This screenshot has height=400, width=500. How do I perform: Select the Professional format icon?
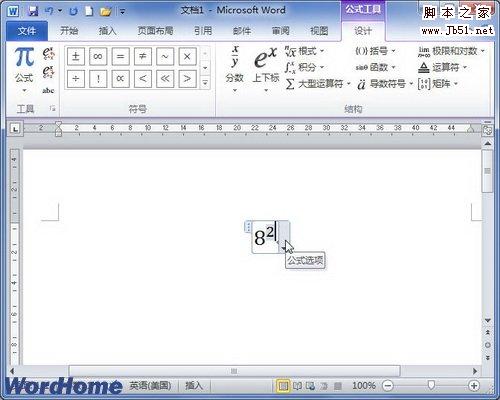point(48,53)
